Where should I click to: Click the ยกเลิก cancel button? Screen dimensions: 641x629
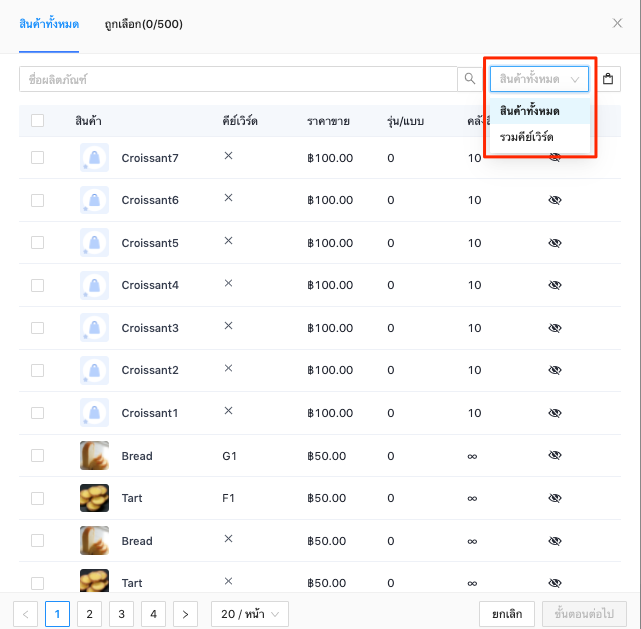507,614
